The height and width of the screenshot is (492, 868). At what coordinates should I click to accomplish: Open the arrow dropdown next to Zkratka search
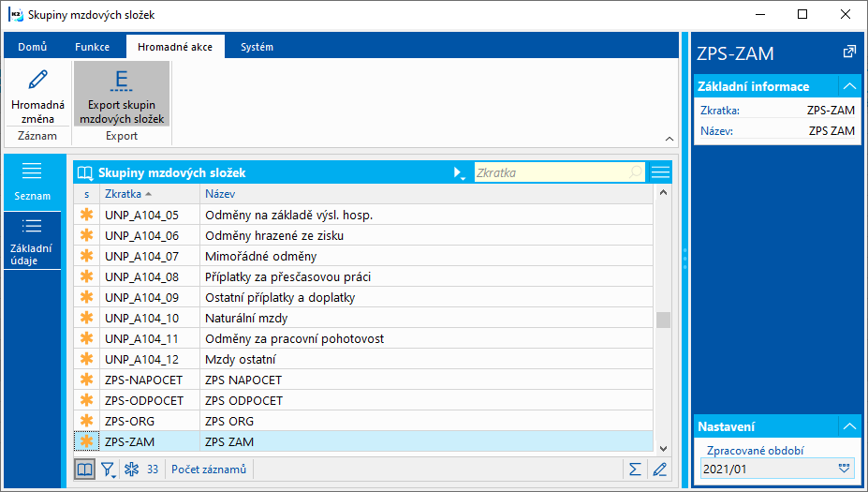(x=459, y=172)
